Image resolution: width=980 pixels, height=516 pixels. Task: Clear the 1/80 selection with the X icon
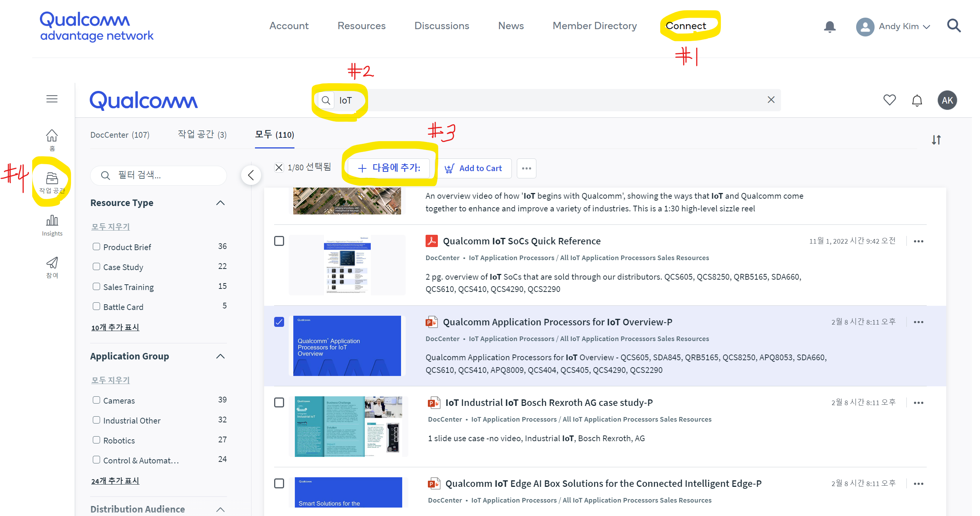(279, 167)
